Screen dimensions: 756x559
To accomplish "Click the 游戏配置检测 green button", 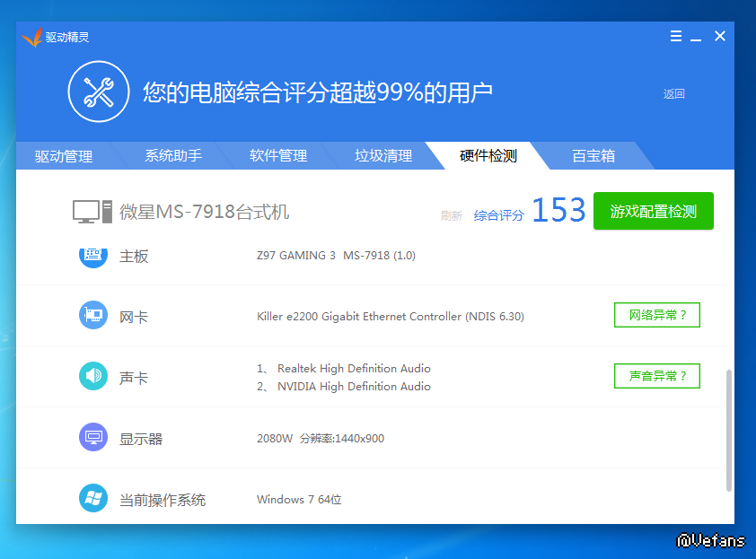I will tap(654, 211).
